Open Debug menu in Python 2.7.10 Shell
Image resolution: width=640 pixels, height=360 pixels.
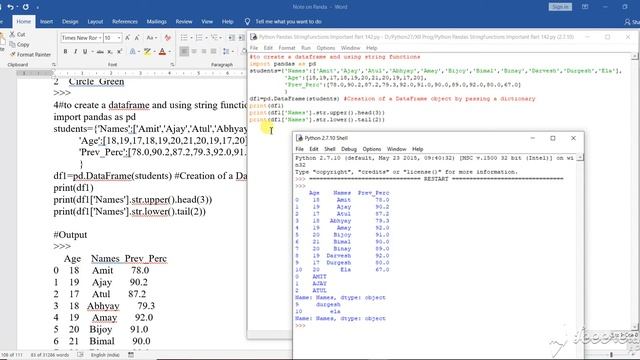tap(349, 149)
